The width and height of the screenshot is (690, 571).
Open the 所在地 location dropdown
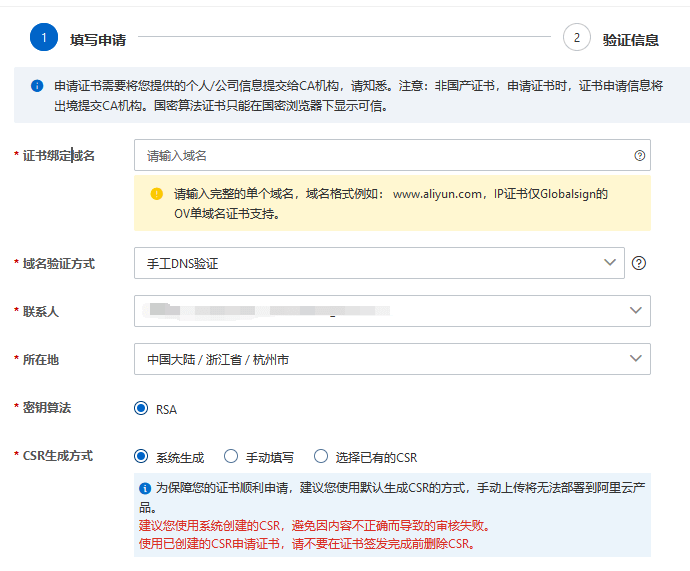(392, 359)
